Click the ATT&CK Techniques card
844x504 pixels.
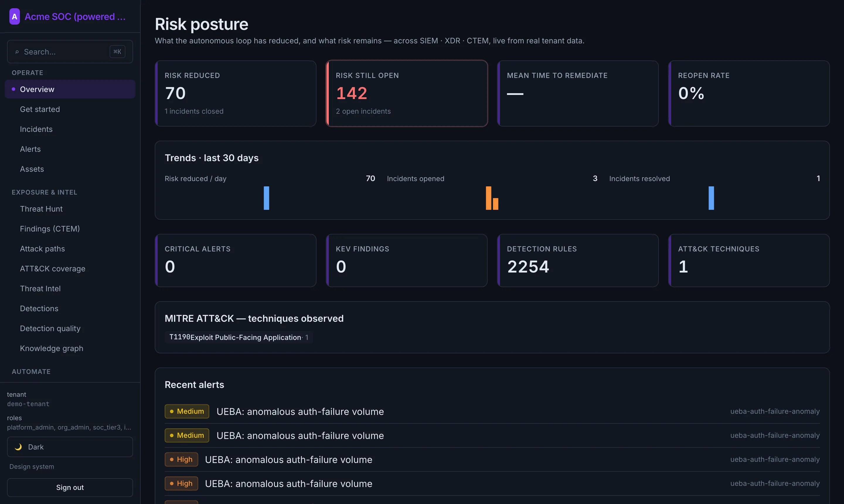(749, 260)
